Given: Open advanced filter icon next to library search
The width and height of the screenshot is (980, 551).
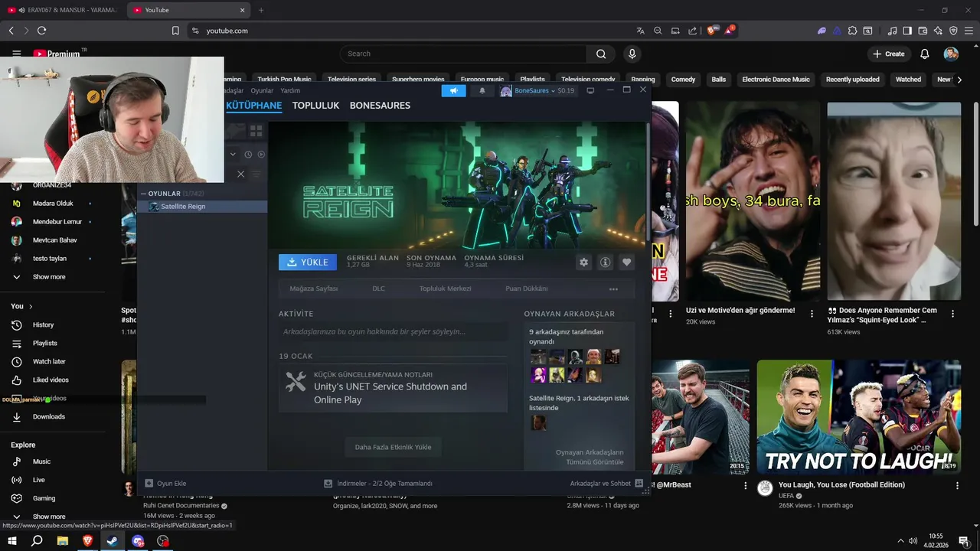Looking at the screenshot, I should (x=256, y=174).
